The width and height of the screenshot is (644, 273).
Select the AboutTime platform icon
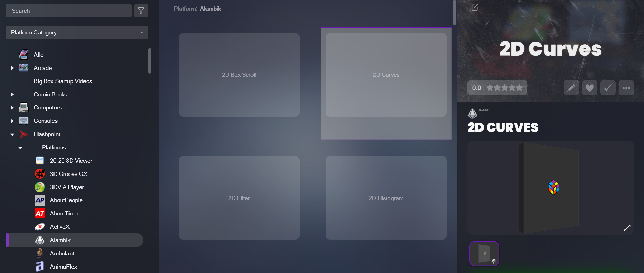(x=40, y=214)
